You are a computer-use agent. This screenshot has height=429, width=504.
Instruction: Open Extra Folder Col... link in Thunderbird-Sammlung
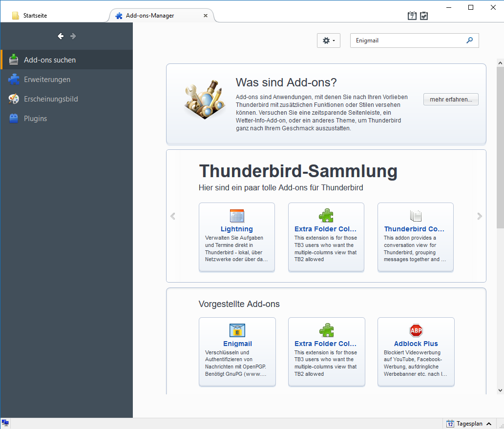pyautogui.click(x=325, y=229)
